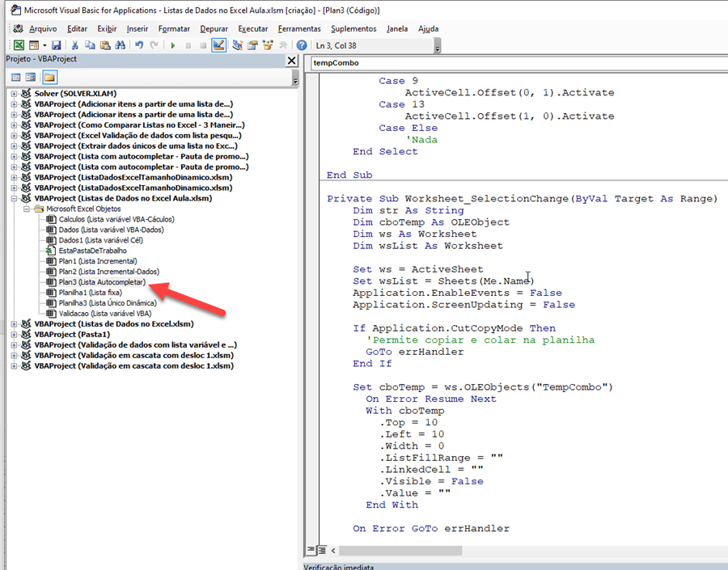Click the View Object icon in Project panel
The image size is (728, 570).
31,78
